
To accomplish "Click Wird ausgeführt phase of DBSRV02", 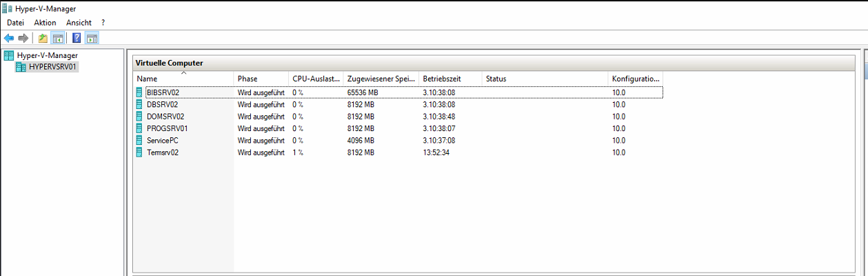I will click(261, 104).
